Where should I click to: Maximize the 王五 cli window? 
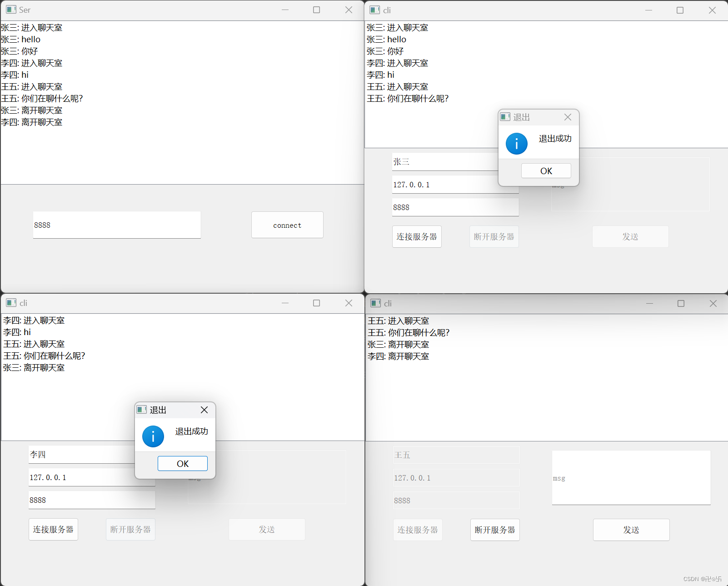[x=681, y=303]
